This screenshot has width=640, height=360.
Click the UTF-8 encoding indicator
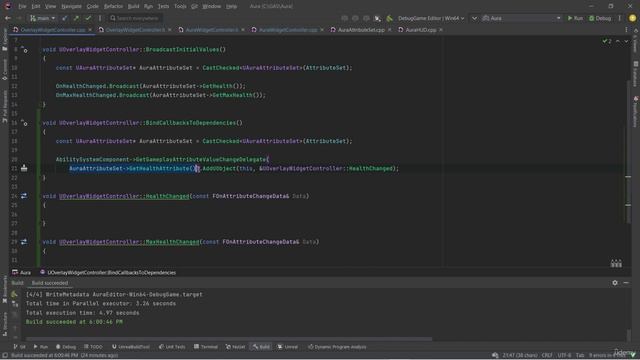tap(564, 356)
